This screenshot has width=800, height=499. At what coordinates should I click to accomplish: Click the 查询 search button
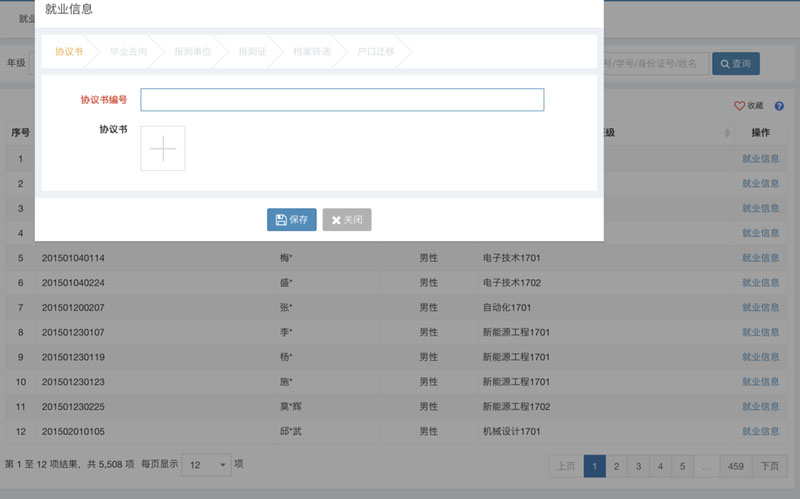[x=735, y=63]
